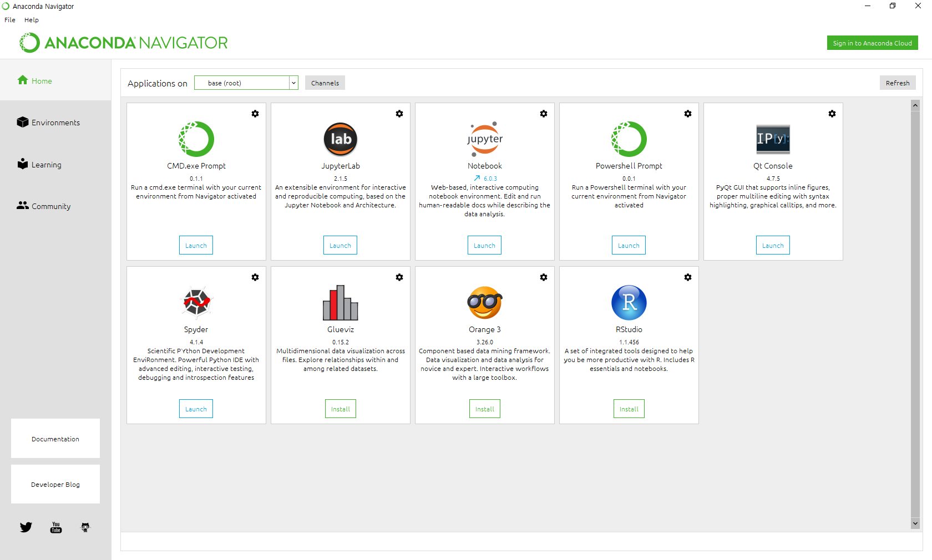The image size is (932, 560).
Task: Switch to the Community tab
Action: click(55, 206)
